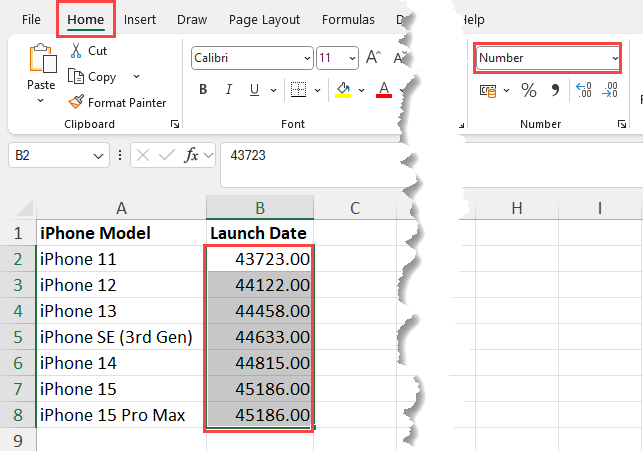Toggle Underline formatting
This screenshot has width=643, height=451.
(x=254, y=89)
